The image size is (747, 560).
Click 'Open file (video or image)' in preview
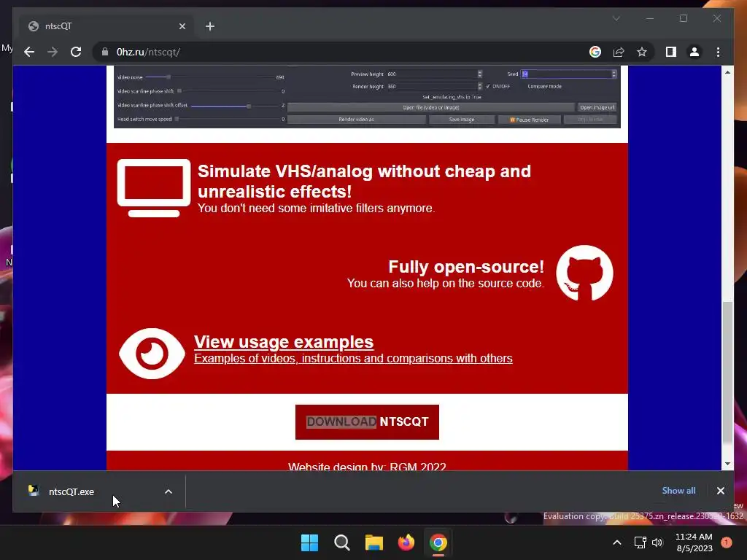tap(430, 107)
